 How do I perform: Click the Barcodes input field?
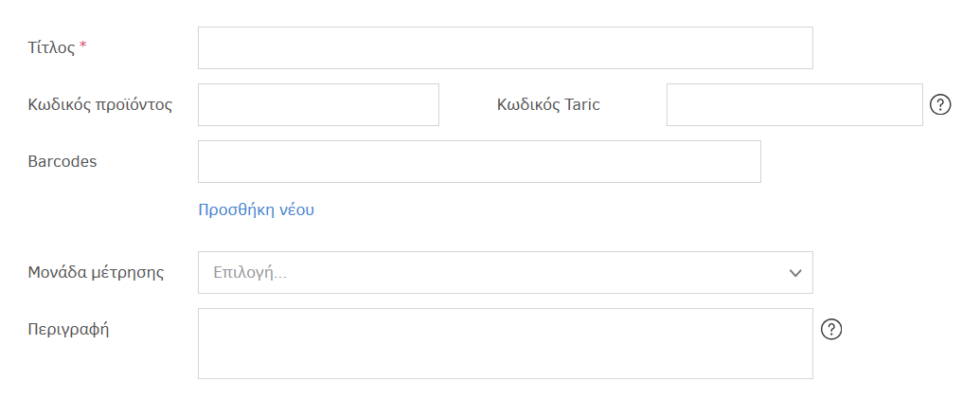click(x=479, y=161)
